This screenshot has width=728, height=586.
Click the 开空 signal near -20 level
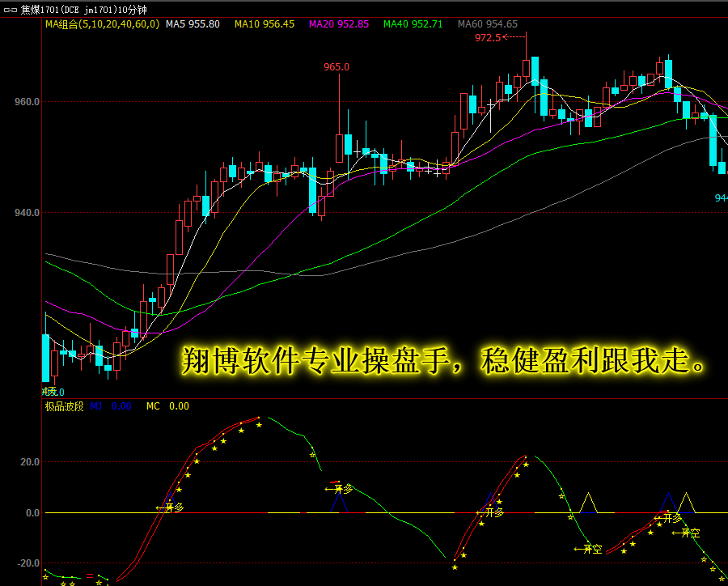click(x=588, y=550)
